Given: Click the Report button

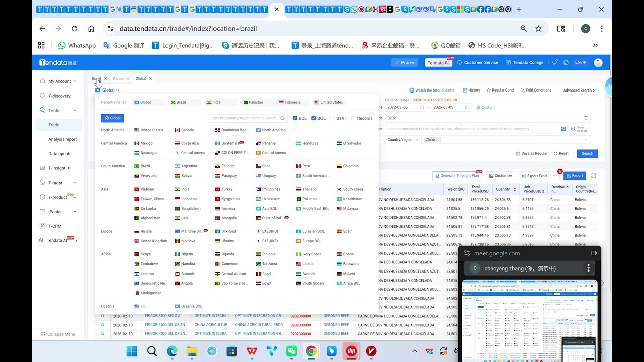Looking at the screenshot, I should click(x=575, y=176).
